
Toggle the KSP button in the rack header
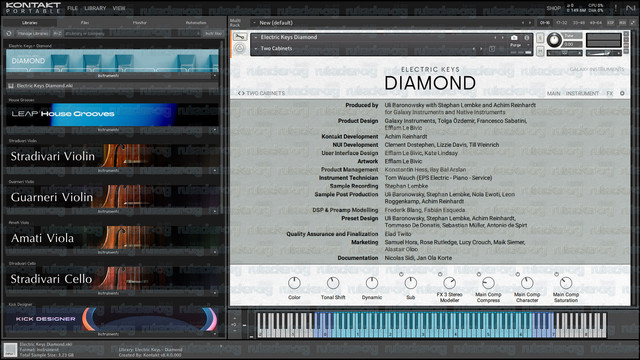(610, 23)
